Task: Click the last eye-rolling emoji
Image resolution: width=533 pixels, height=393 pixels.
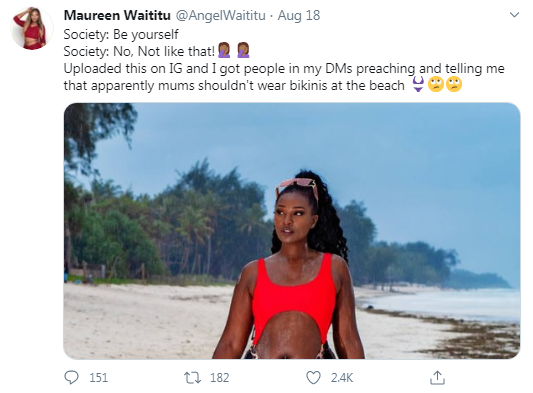Action: [x=454, y=84]
